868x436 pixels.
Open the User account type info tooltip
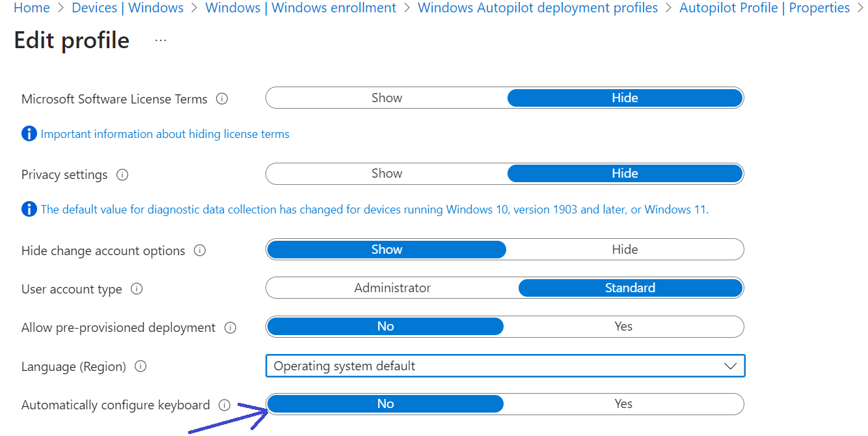click(137, 288)
